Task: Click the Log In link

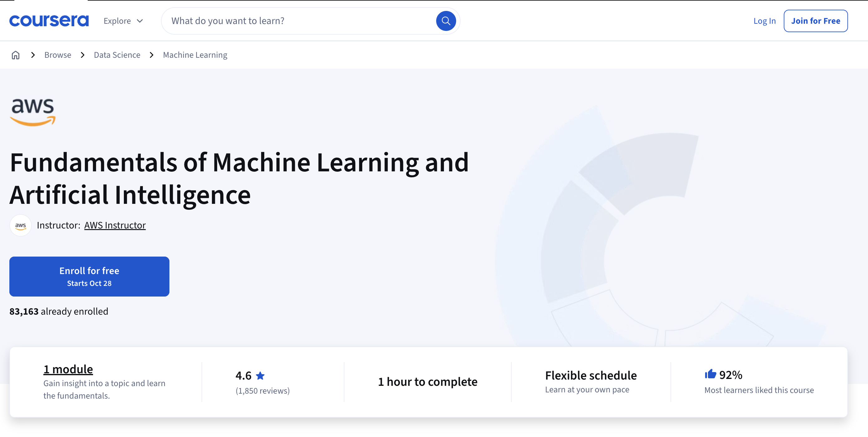Action: click(764, 21)
